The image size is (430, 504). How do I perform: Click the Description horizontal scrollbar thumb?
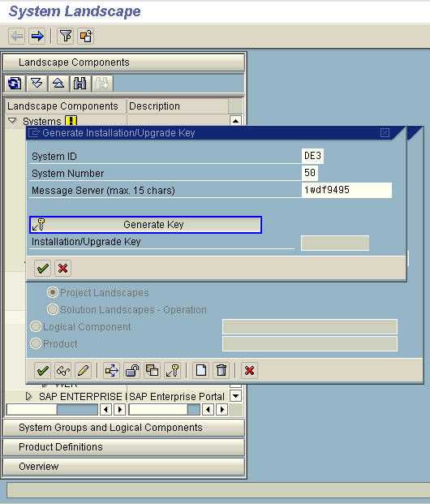[158, 410]
